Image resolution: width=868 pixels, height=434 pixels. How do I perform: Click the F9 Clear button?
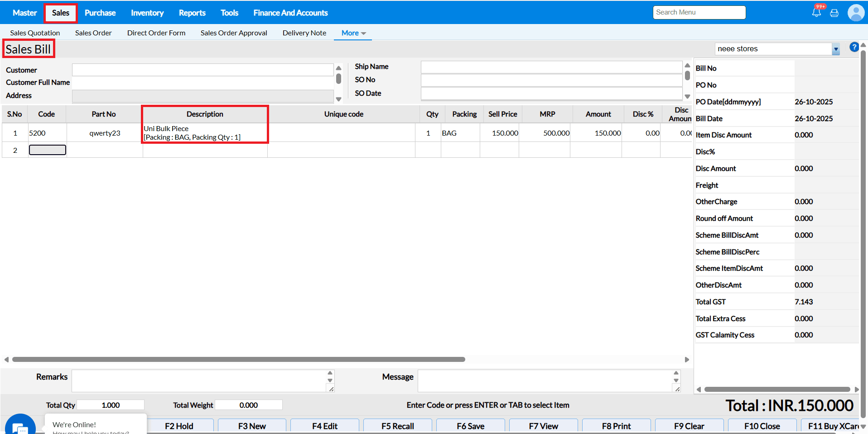689,426
